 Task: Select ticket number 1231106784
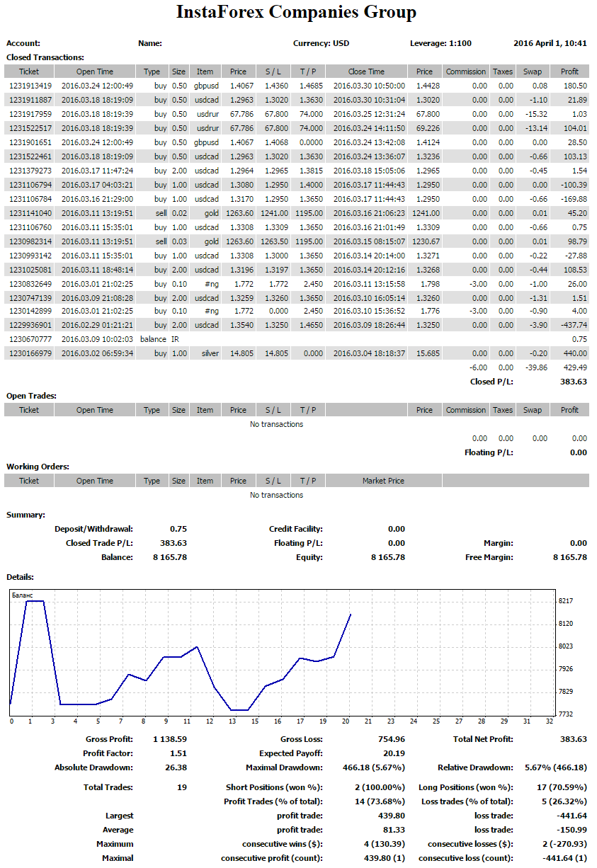[30, 199]
